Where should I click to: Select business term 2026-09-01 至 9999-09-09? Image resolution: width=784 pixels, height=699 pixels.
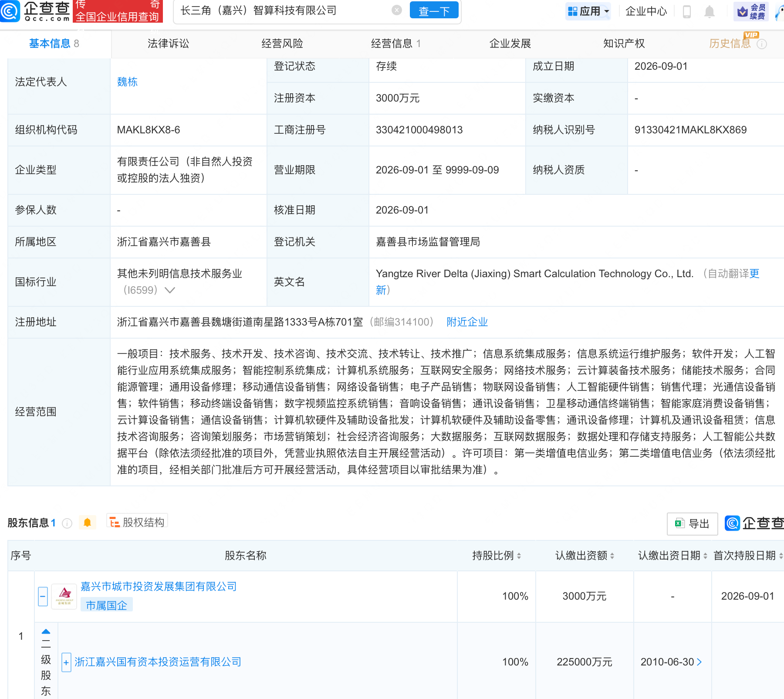tap(437, 170)
